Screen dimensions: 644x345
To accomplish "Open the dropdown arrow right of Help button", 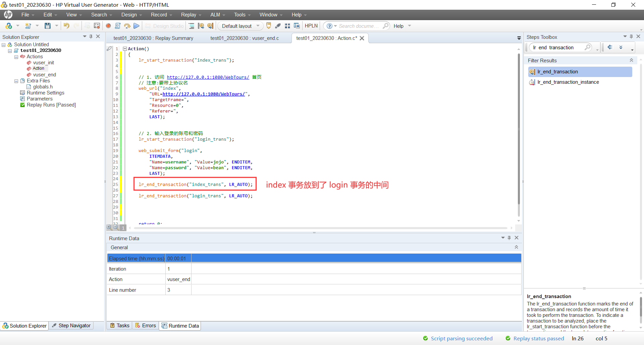I will (x=410, y=26).
